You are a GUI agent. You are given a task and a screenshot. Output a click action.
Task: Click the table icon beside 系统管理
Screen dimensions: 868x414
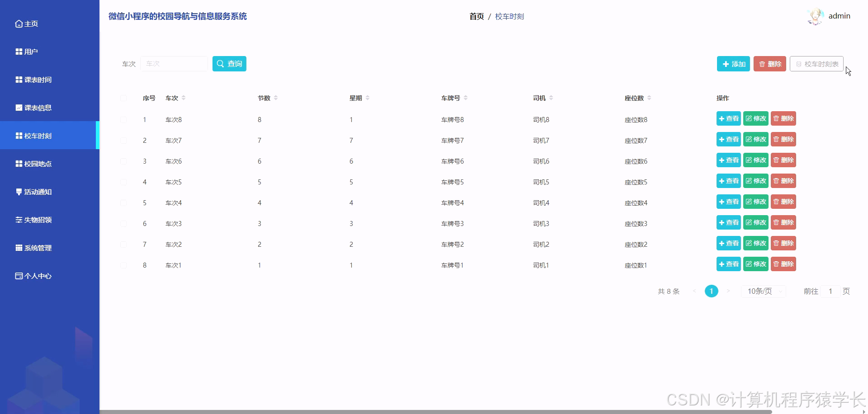pyautogui.click(x=19, y=248)
